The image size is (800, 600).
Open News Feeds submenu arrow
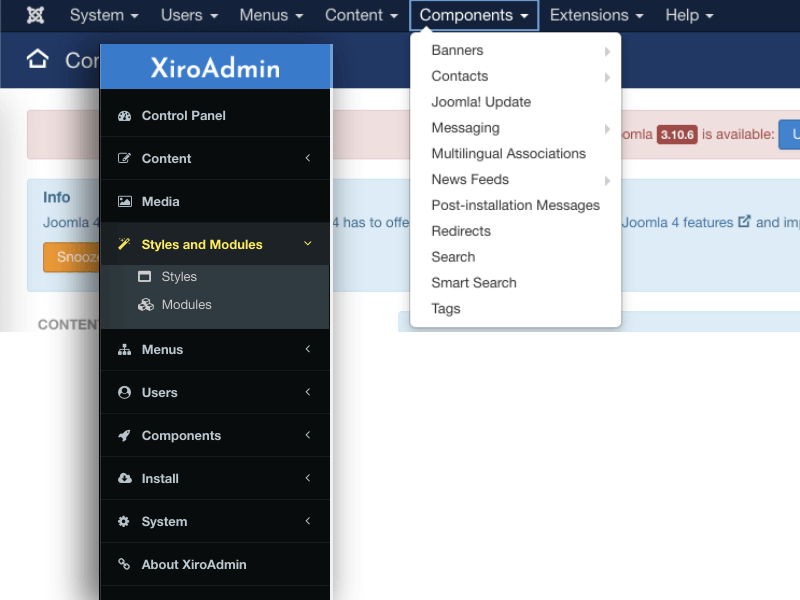pos(607,180)
